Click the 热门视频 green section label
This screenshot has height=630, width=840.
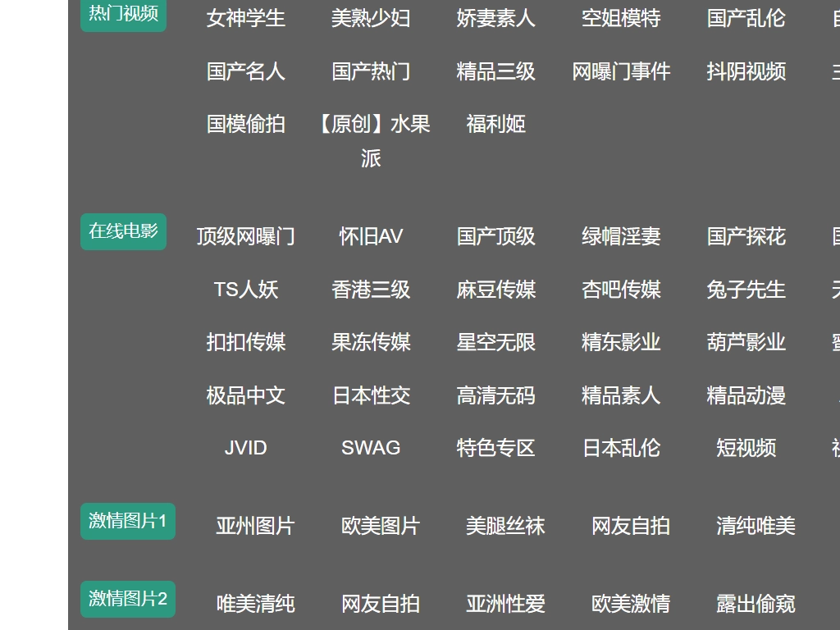point(123,14)
